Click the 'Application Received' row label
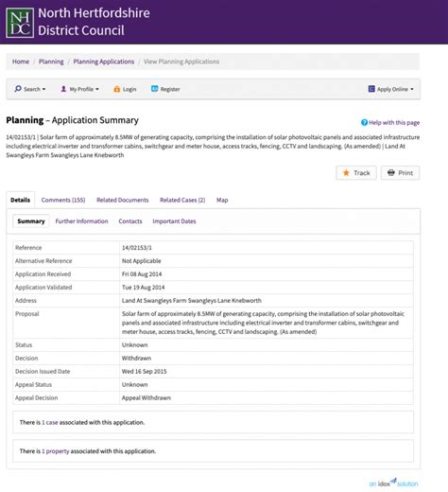Screen dimensions: 448x492 point(43,274)
